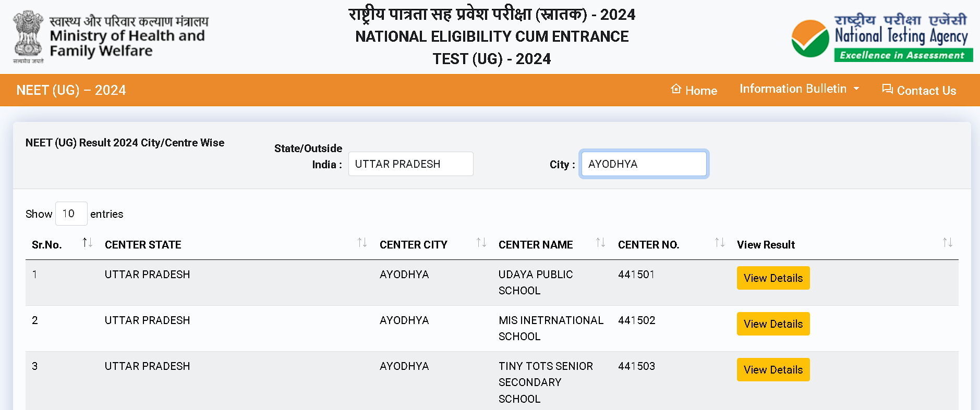Image resolution: width=980 pixels, height=410 pixels.
Task: Click the MIS INETRNATIONAL SCHOOL name cell
Action: pyautogui.click(x=551, y=328)
